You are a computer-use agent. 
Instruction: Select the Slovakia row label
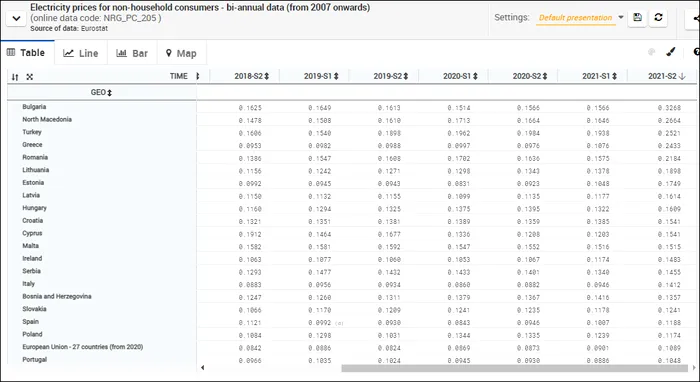pos(34,309)
